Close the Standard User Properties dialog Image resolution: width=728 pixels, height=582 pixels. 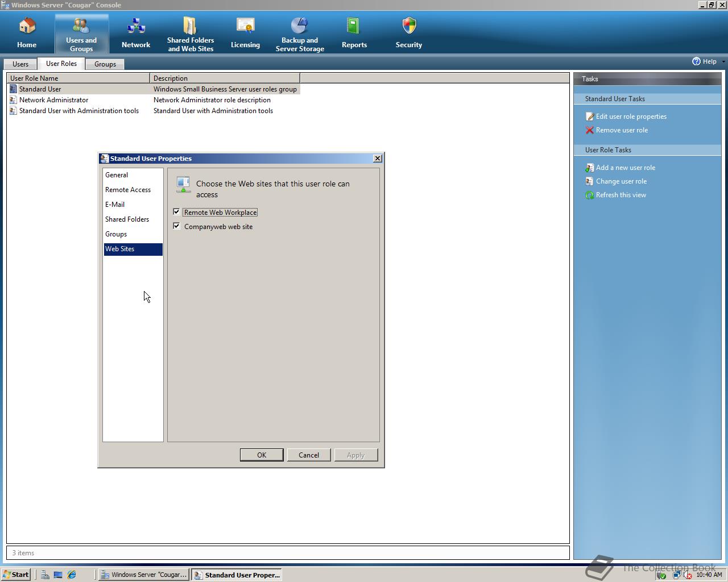[x=377, y=159]
